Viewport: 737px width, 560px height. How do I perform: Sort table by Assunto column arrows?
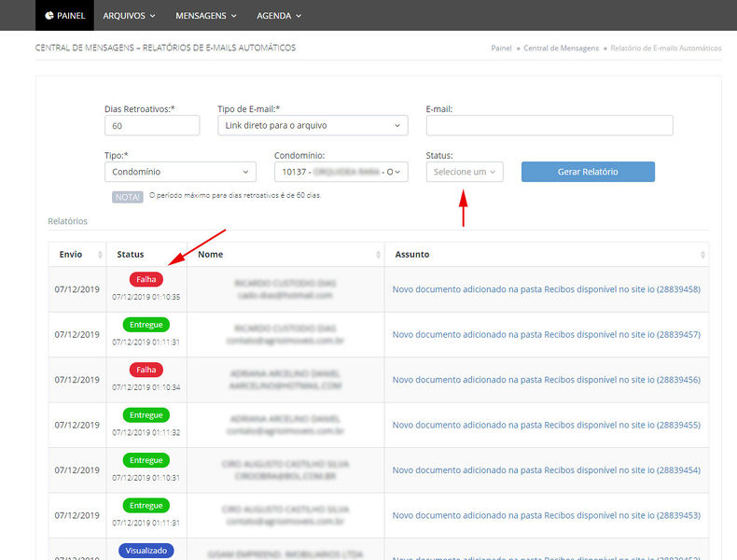(702, 255)
